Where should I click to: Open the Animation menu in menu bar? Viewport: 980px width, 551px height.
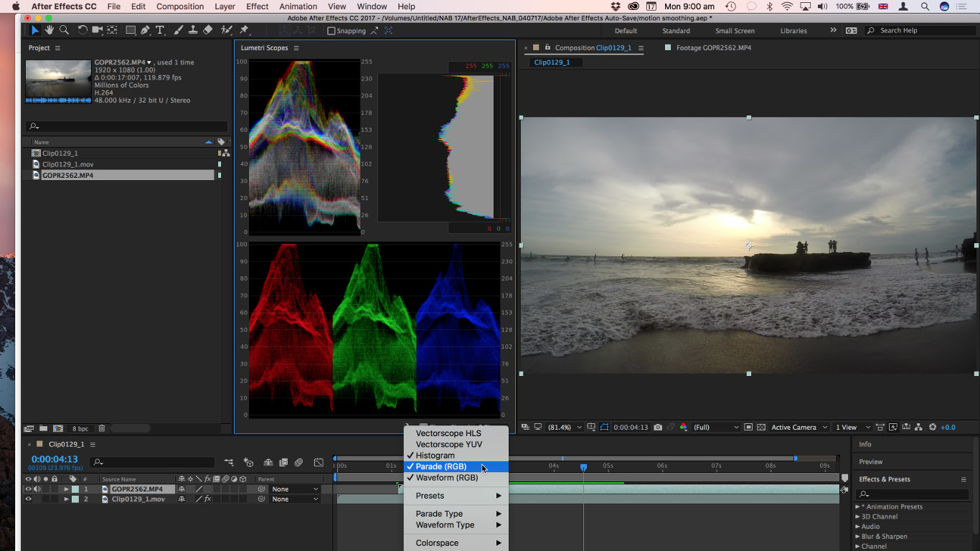pos(298,6)
